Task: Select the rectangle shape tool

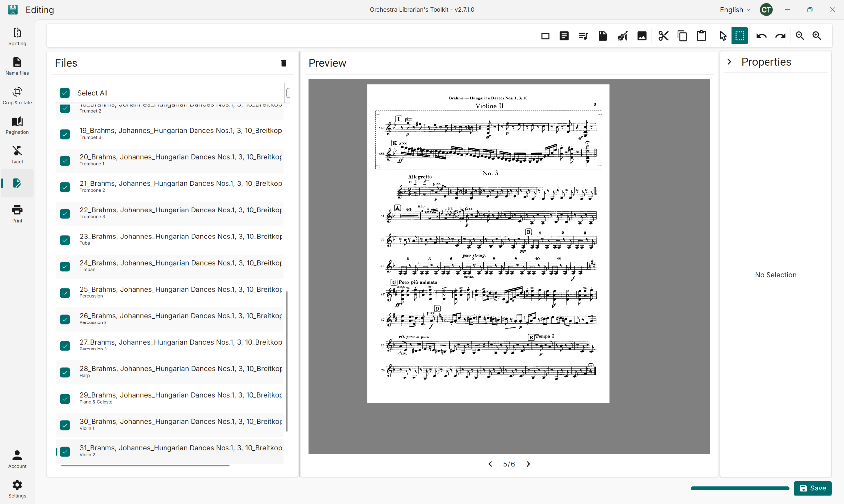Action: 545,36
